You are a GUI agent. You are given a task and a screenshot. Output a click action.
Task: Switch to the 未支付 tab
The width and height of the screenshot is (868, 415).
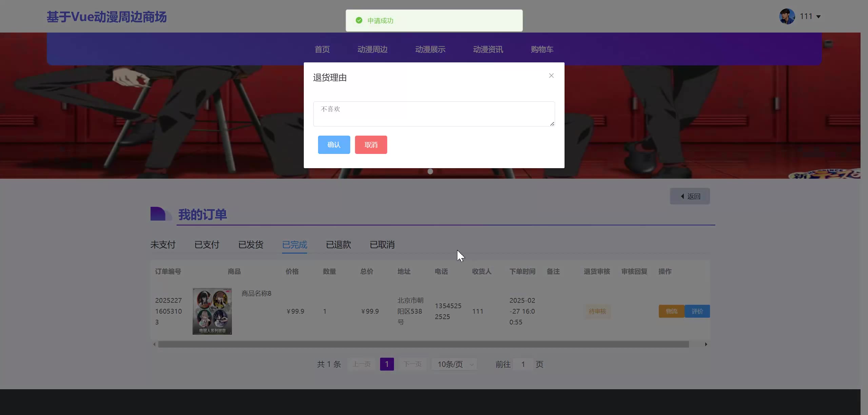coord(163,245)
